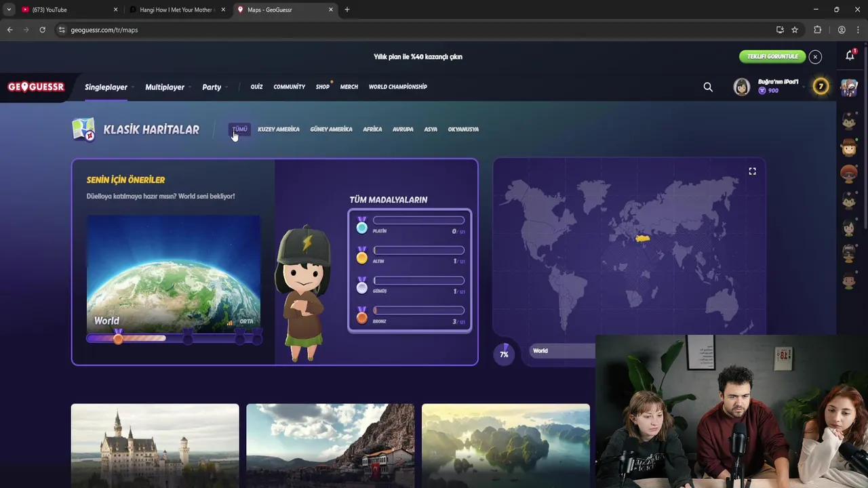Image resolution: width=868 pixels, height=488 pixels.
Task: Select the GÜNEY AMERİKA filter tab
Action: pyautogui.click(x=331, y=129)
